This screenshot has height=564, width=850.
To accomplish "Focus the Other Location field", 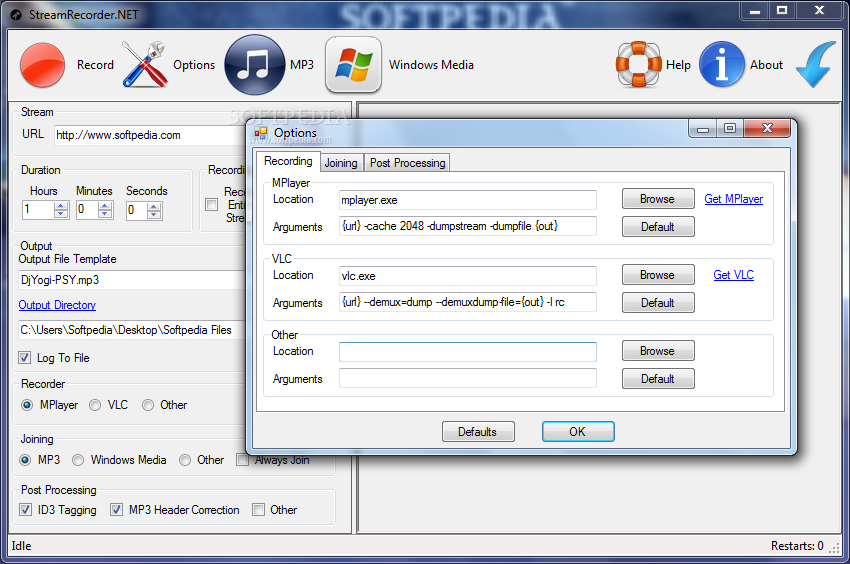I will coord(468,351).
